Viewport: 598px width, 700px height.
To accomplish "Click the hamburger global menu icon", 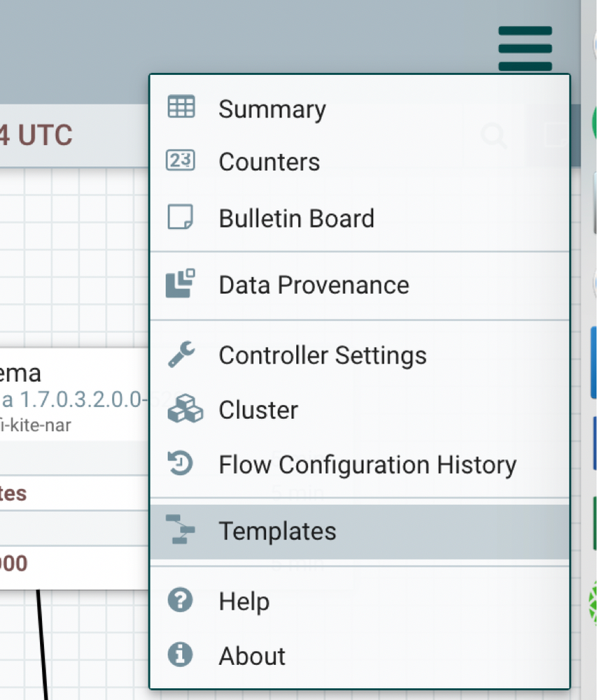I will click(x=525, y=48).
